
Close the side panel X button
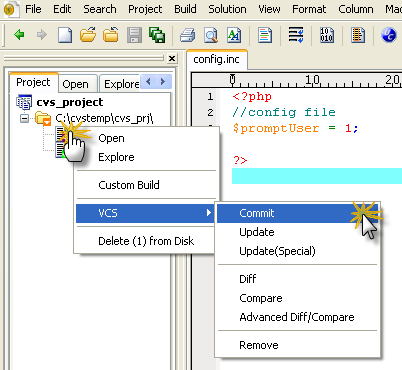coord(172,59)
